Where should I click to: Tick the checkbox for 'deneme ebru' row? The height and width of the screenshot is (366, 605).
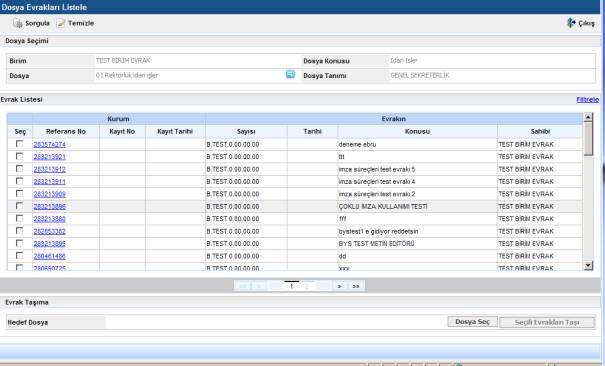pyautogui.click(x=19, y=144)
